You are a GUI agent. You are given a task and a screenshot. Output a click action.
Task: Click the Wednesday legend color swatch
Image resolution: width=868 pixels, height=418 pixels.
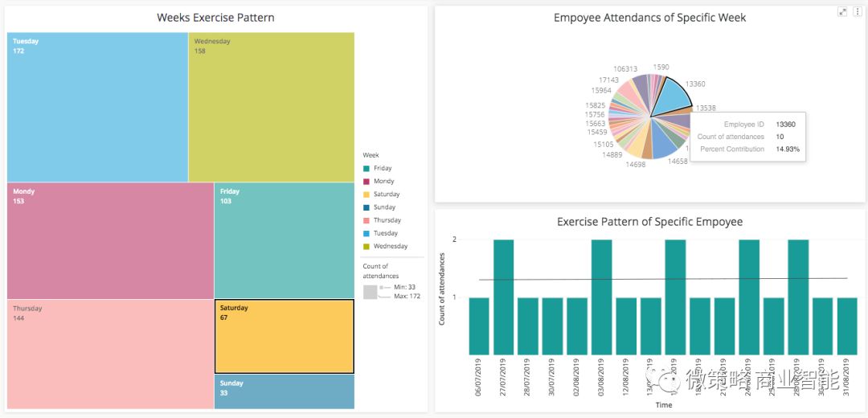366,246
